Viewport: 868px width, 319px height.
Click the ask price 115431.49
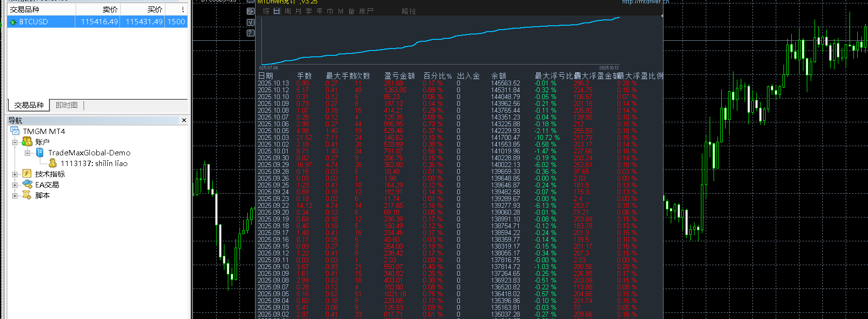click(144, 22)
